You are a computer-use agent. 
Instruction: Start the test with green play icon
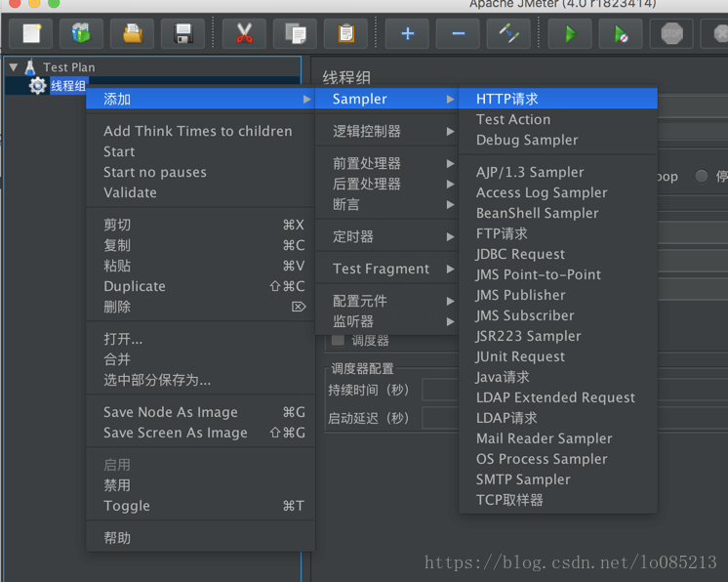pyautogui.click(x=570, y=33)
